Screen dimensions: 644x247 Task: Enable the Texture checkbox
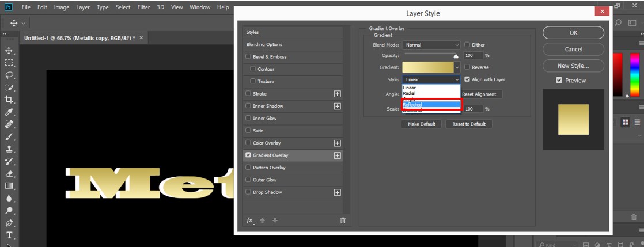coord(253,81)
